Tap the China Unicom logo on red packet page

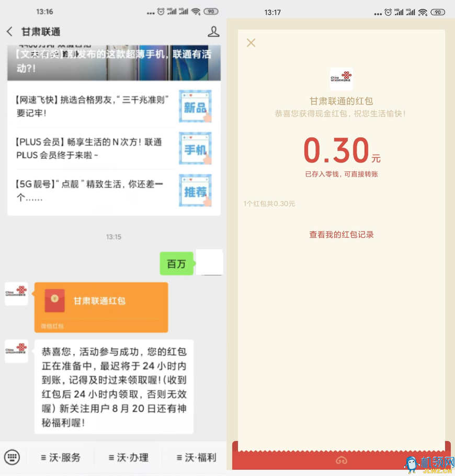point(342,79)
